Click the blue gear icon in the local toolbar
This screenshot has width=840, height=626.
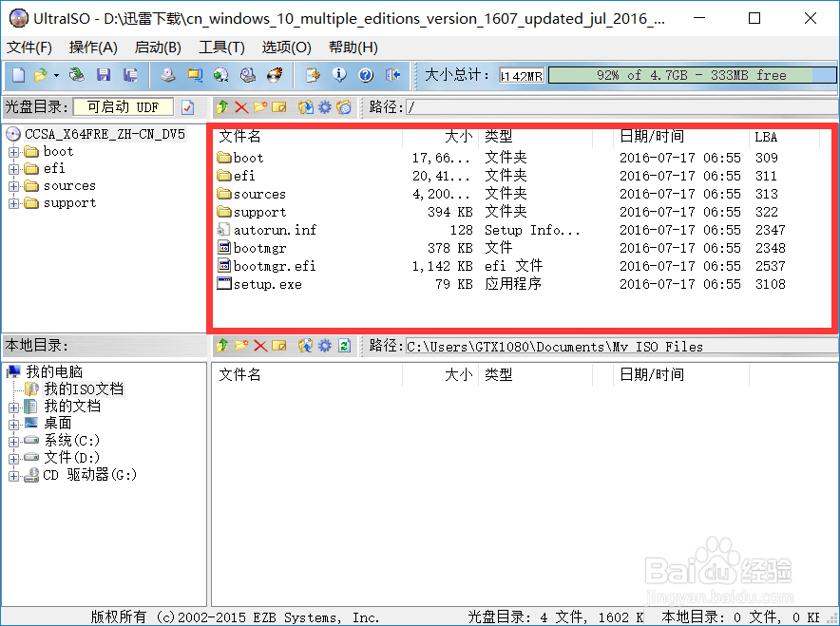click(325, 346)
